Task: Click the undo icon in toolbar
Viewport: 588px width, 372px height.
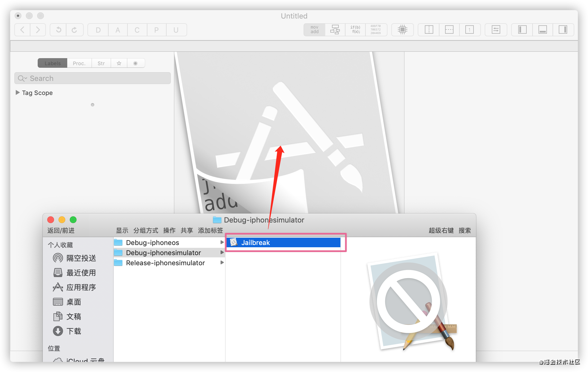Action: (x=58, y=30)
